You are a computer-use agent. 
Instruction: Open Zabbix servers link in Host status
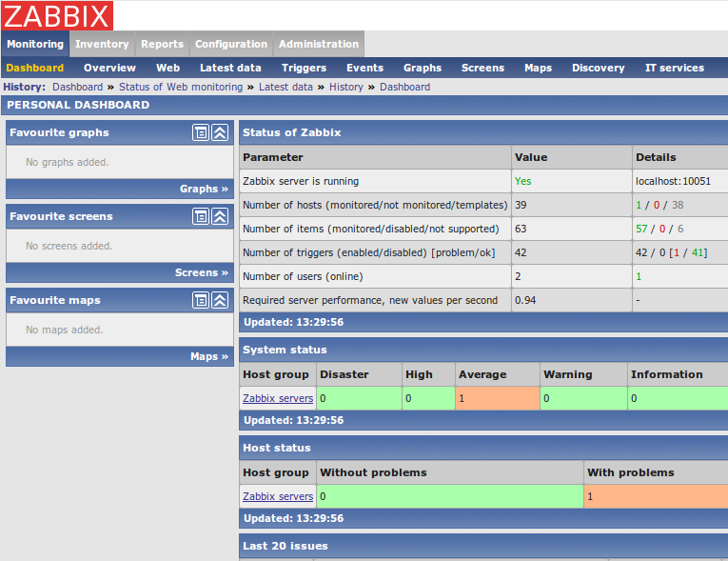tap(278, 496)
